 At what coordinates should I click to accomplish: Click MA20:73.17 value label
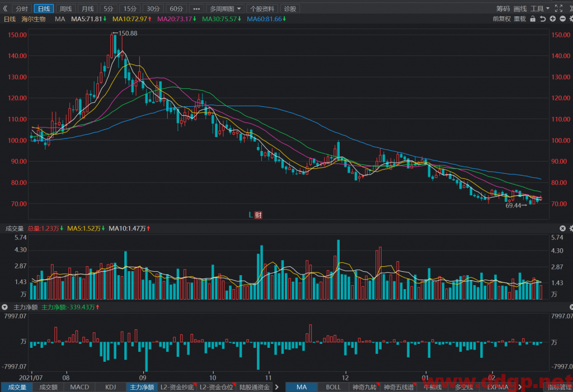point(177,19)
